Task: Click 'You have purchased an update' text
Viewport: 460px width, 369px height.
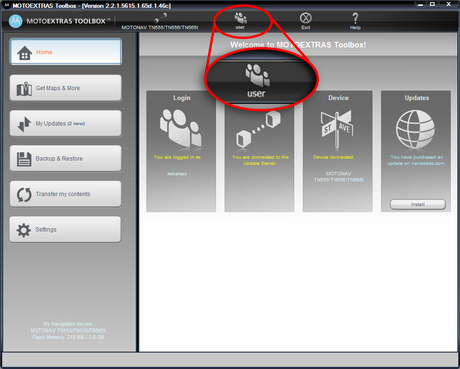Action: click(416, 160)
